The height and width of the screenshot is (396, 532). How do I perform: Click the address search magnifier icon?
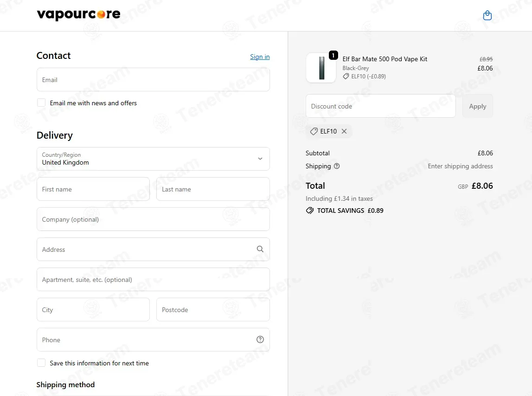coord(260,249)
